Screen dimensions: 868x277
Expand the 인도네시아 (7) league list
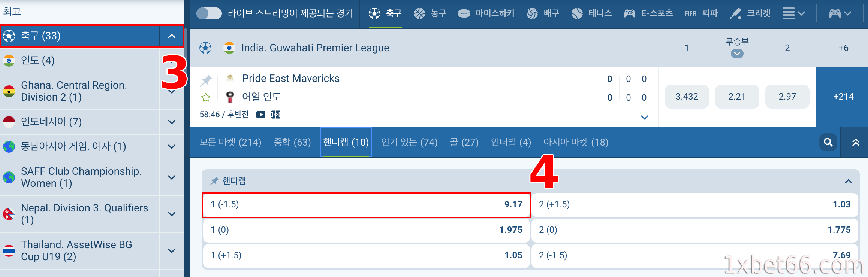click(172, 122)
